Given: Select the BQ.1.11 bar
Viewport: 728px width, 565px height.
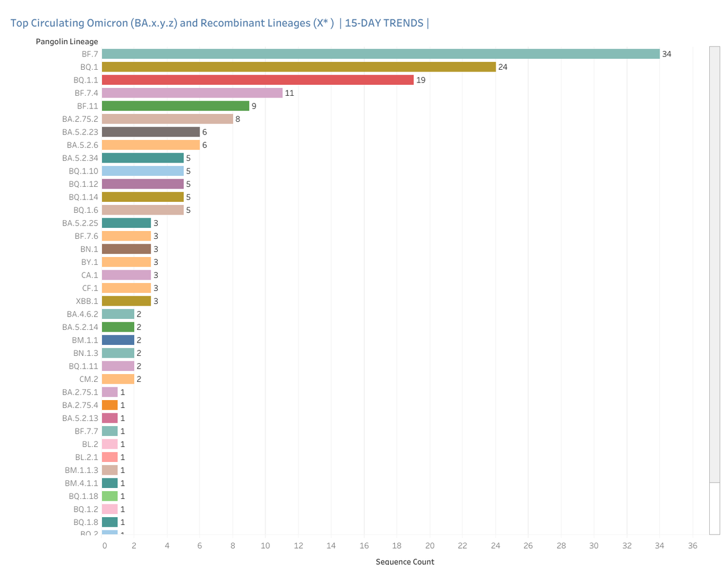Looking at the screenshot, I should (x=118, y=366).
